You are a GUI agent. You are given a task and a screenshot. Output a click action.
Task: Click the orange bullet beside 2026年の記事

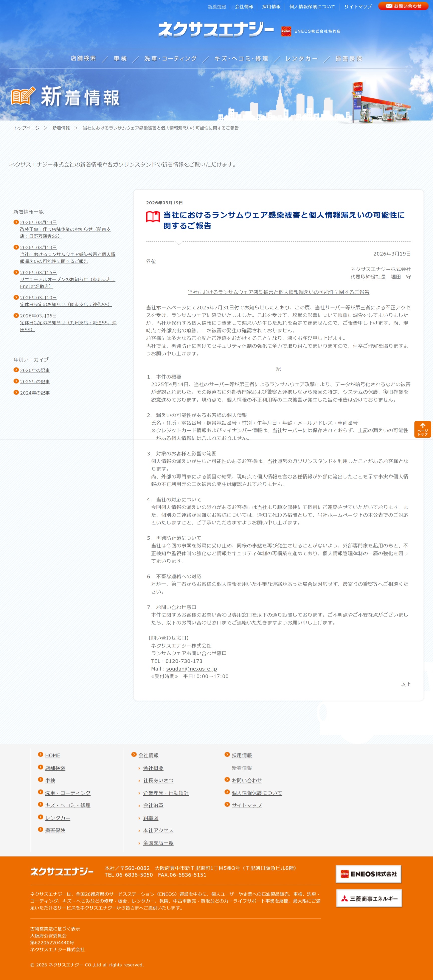coord(16,370)
